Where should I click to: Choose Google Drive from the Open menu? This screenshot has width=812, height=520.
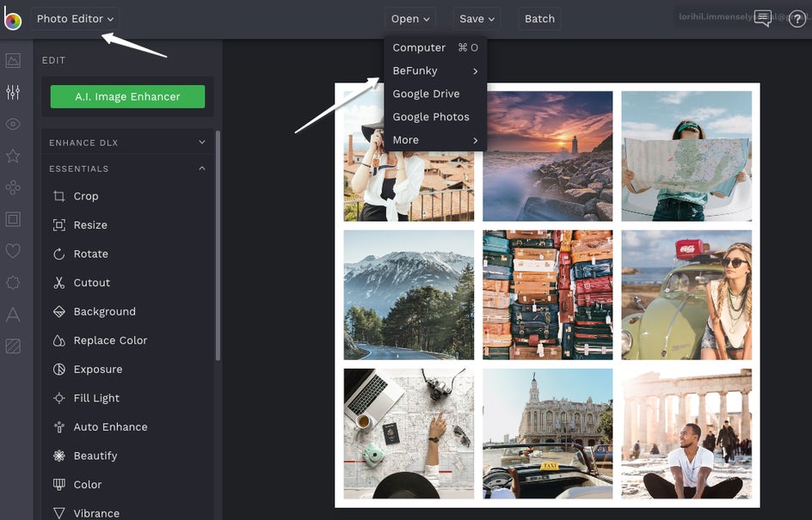coord(435,94)
